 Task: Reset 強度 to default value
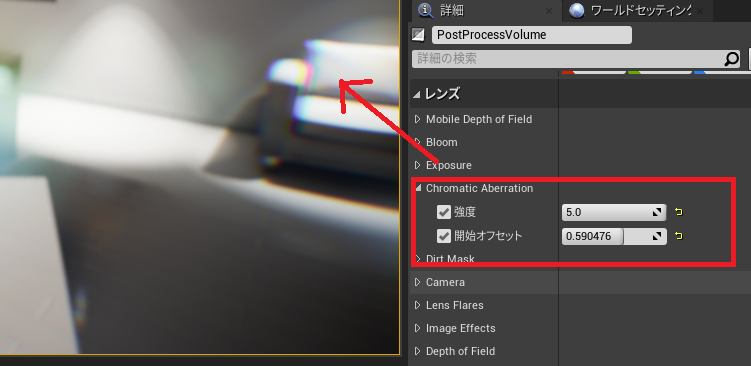(x=679, y=212)
